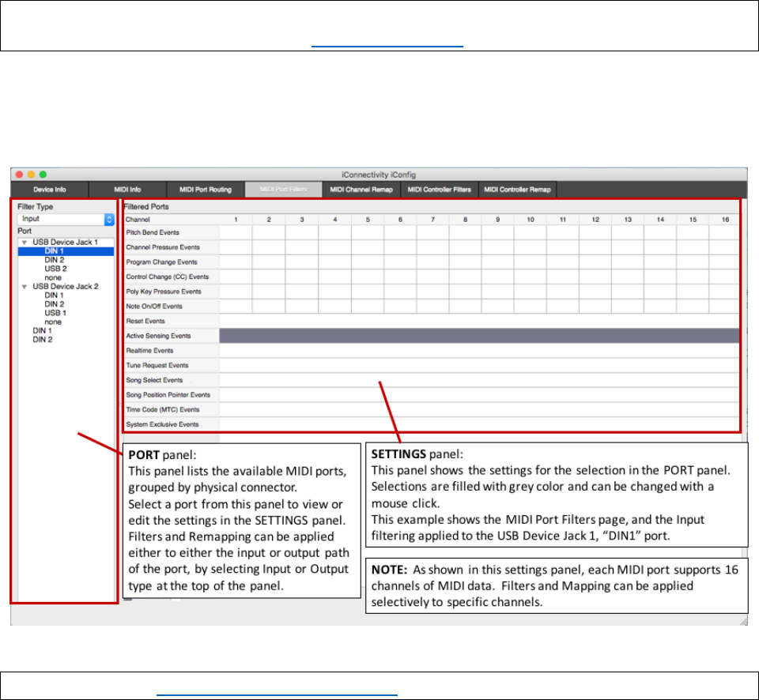Open the Filter Type Input dropdown
Image resolution: width=759 pixels, height=700 pixels.
[66, 219]
